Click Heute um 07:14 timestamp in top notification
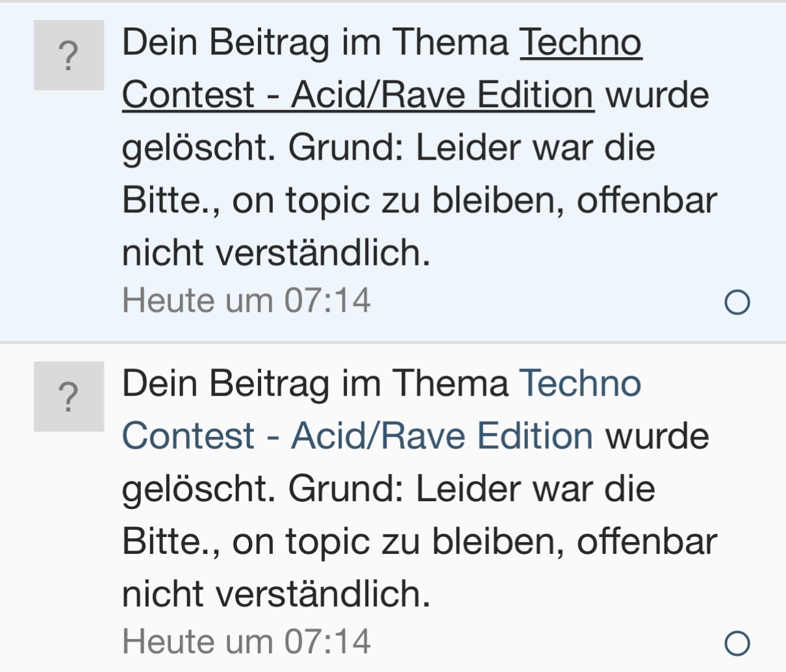The height and width of the screenshot is (672, 786). 246,301
